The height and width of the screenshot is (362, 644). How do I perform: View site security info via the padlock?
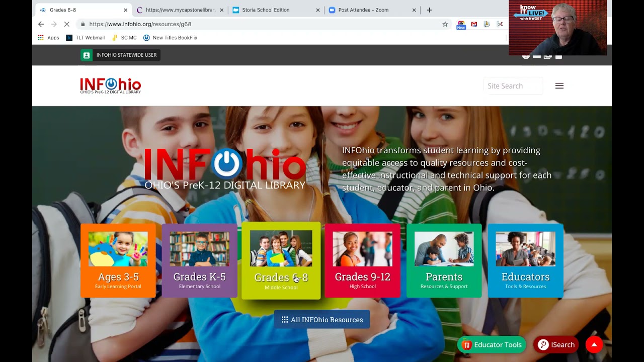click(x=83, y=24)
